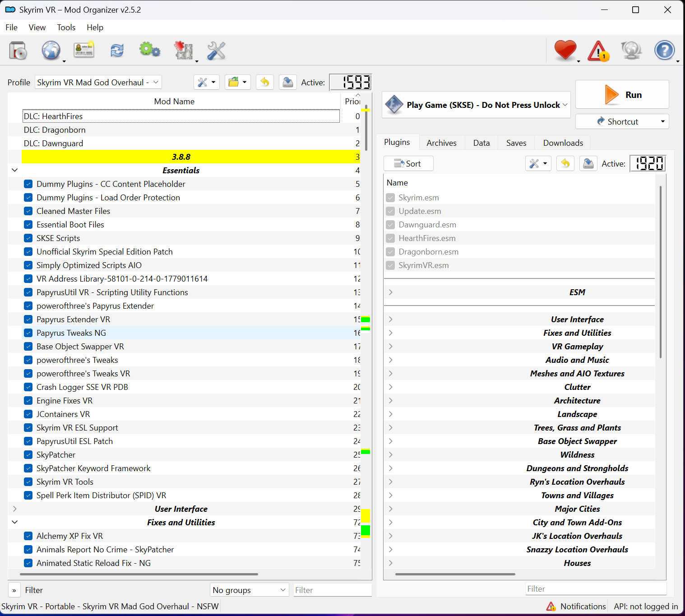Expand the ESM plugin group
This screenshot has height=616, width=685.
391,292
